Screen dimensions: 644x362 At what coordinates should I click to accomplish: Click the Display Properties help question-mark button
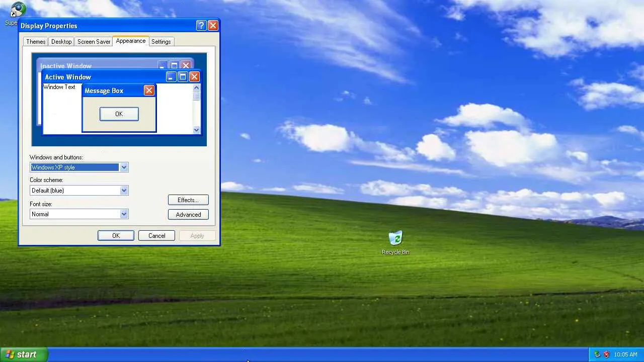201,26
